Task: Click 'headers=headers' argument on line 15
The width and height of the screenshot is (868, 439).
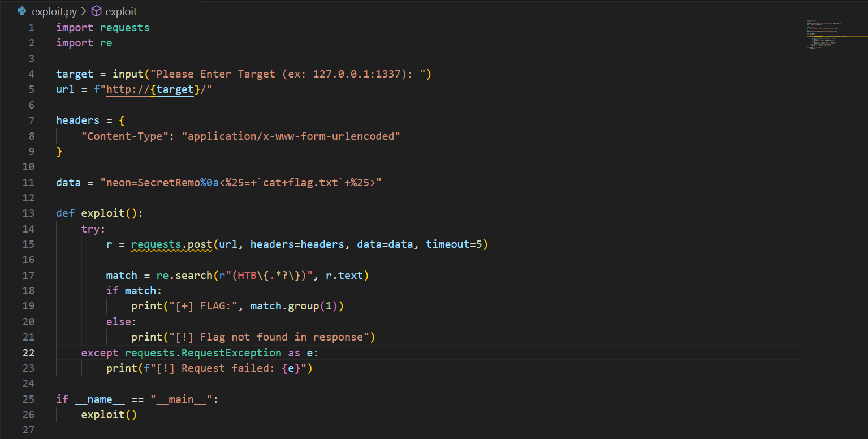Action: pyautogui.click(x=297, y=244)
